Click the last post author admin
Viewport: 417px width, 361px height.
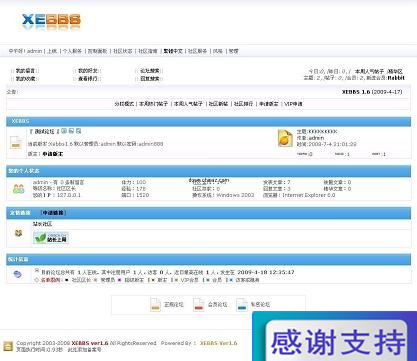(316, 138)
